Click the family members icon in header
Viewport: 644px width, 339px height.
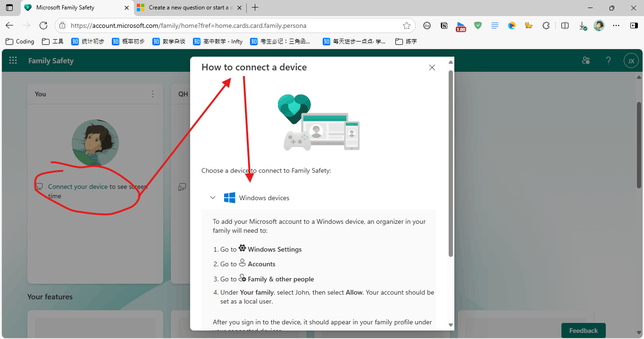pos(586,60)
